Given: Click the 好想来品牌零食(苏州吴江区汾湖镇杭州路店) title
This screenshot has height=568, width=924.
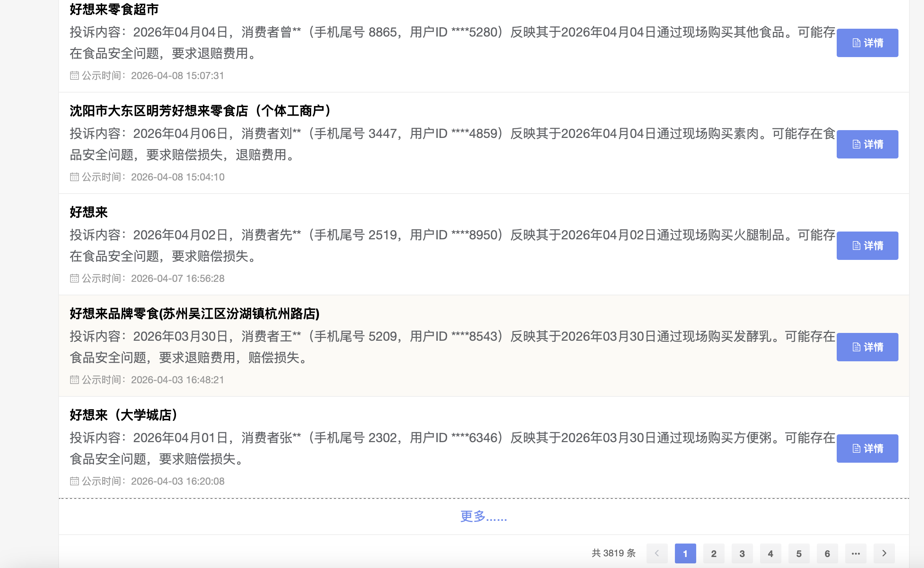Looking at the screenshot, I should coord(194,314).
